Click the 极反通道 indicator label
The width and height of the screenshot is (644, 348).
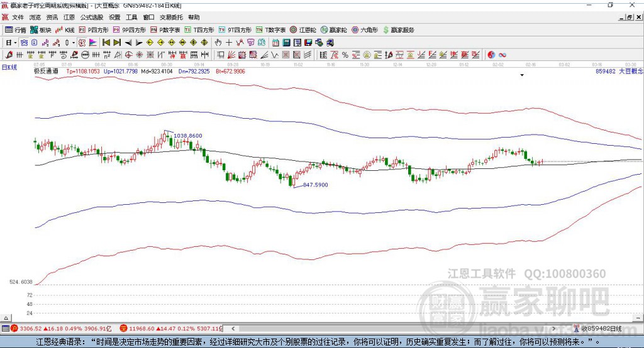point(46,71)
